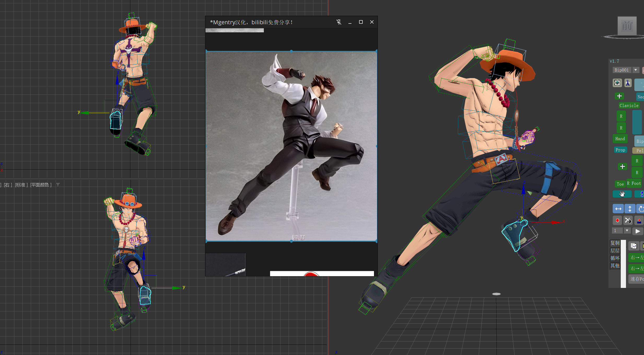Image resolution: width=644 pixels, height=355 pixels.
Task: Click the scissors delete-key icon
Action: pos(628,221)
